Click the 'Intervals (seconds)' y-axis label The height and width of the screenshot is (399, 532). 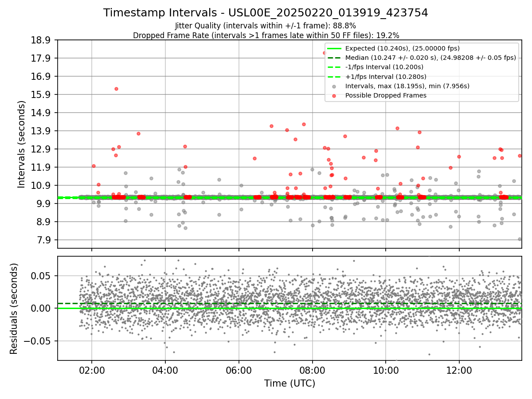(22, 144)
